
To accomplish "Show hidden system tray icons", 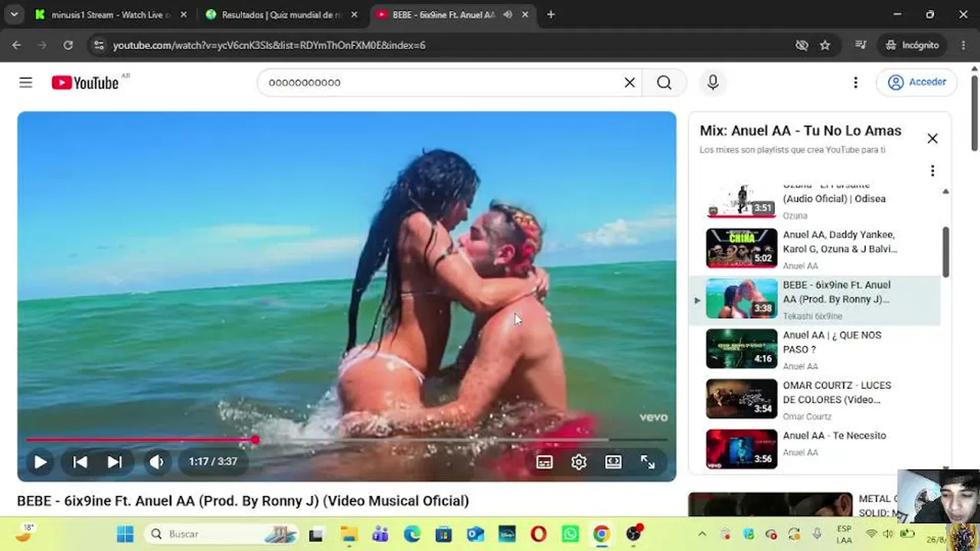I will tap(701, 534).
